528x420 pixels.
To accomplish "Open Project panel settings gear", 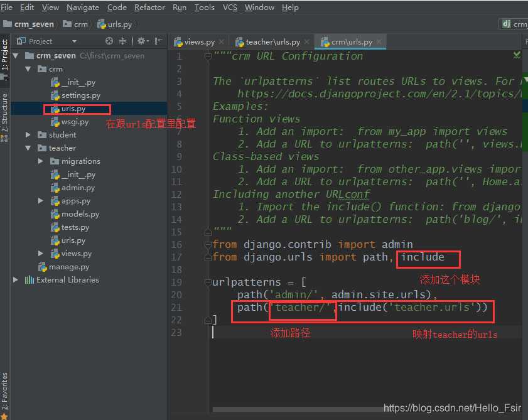I will pos(141,41).
